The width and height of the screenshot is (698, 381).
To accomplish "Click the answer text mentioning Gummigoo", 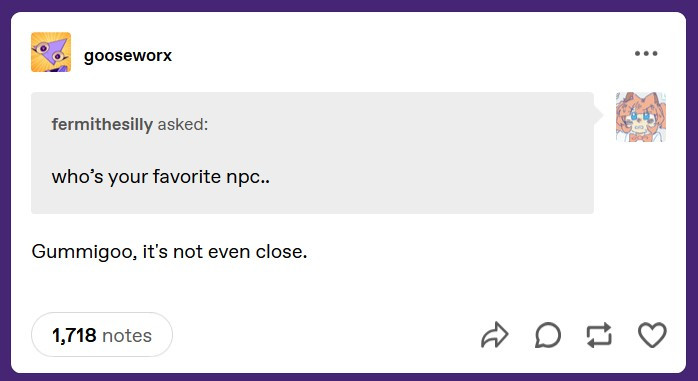I will tap(170, 252).
